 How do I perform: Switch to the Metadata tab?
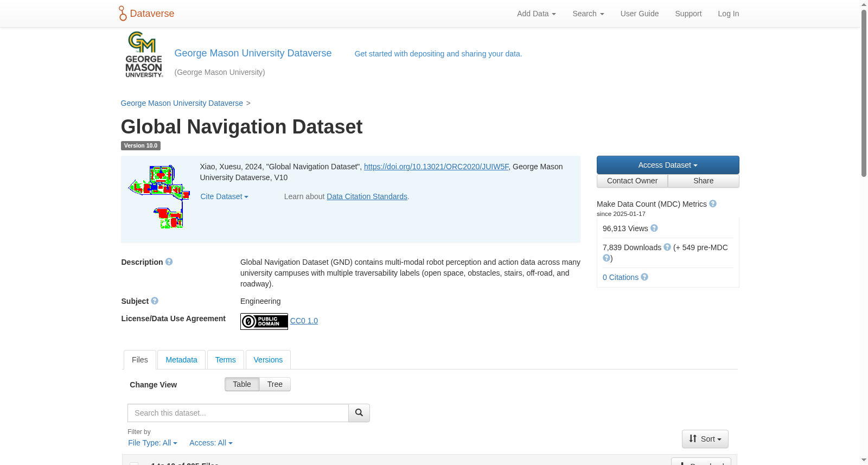coord(181,360)
